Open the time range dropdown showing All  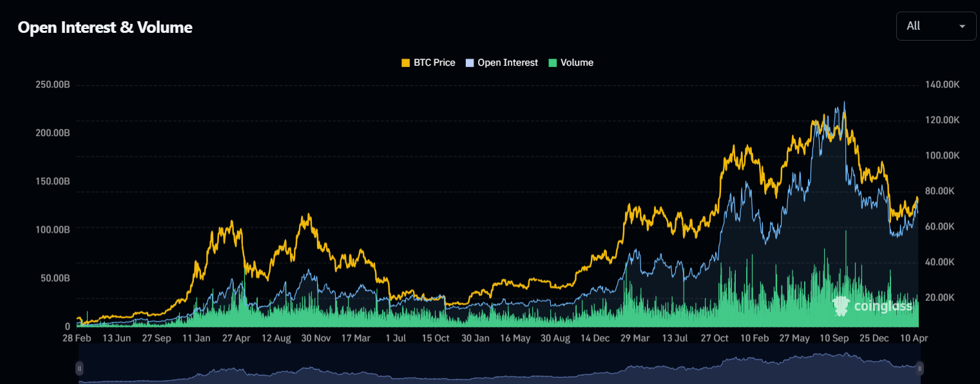tap(936, 26)
